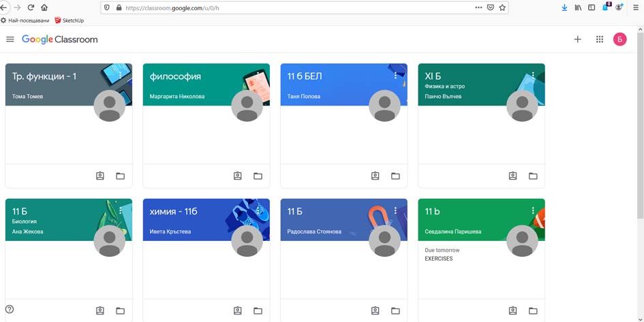Open your work icon on XI Б card
This screenshot has height=322, width=644.
click(x=512, y=176)
